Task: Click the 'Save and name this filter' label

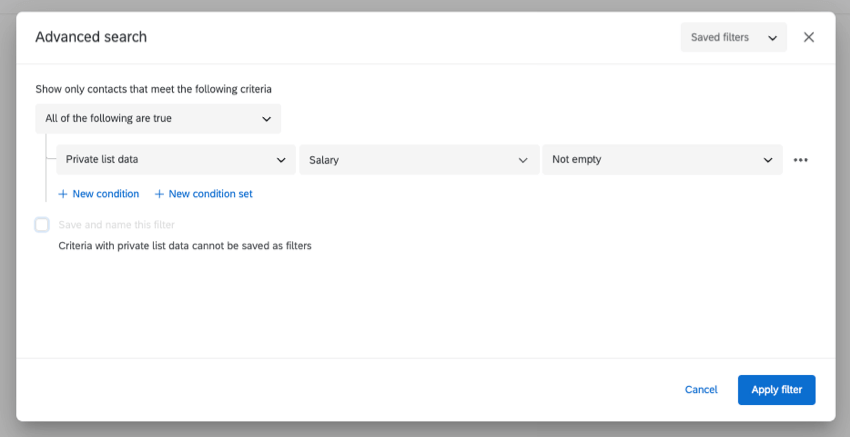Action: pyautogui.click(x=116, y=225)
